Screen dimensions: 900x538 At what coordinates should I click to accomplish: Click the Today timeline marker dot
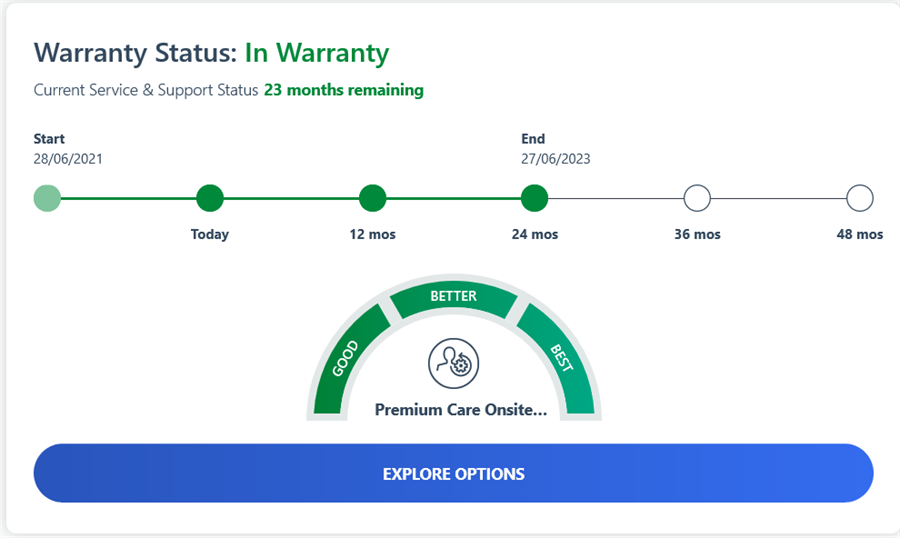click(x=209, y=198)
